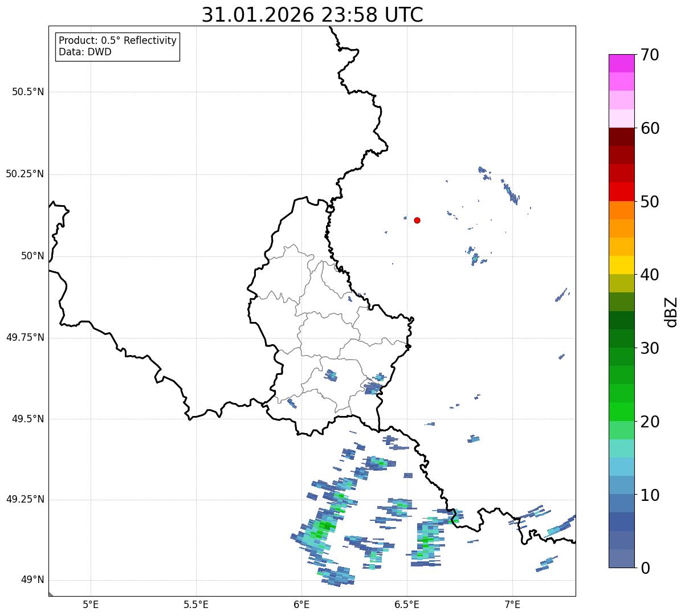685x616 pixels.
Task: Click the colorbar tick label 0
Action: (x=645, y=568)
